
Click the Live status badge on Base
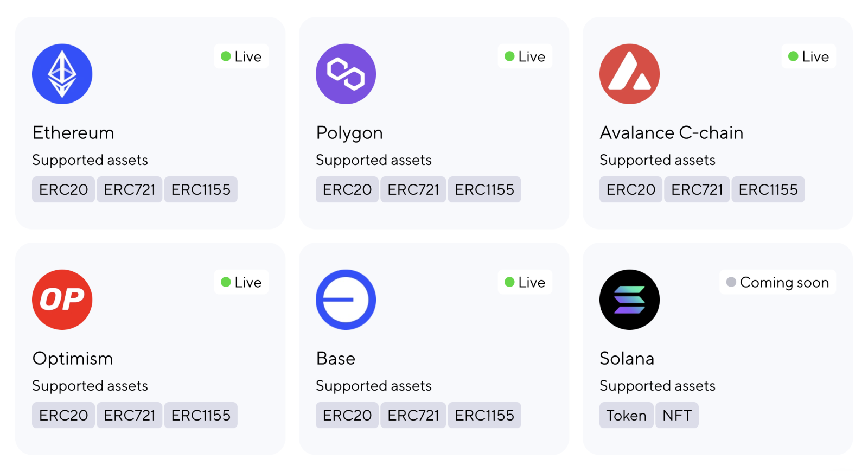(x=525, y=282)
